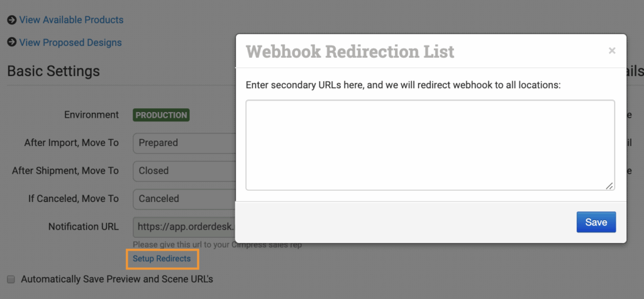Open the If Canceled, Move To dropdown

(184, 198)
